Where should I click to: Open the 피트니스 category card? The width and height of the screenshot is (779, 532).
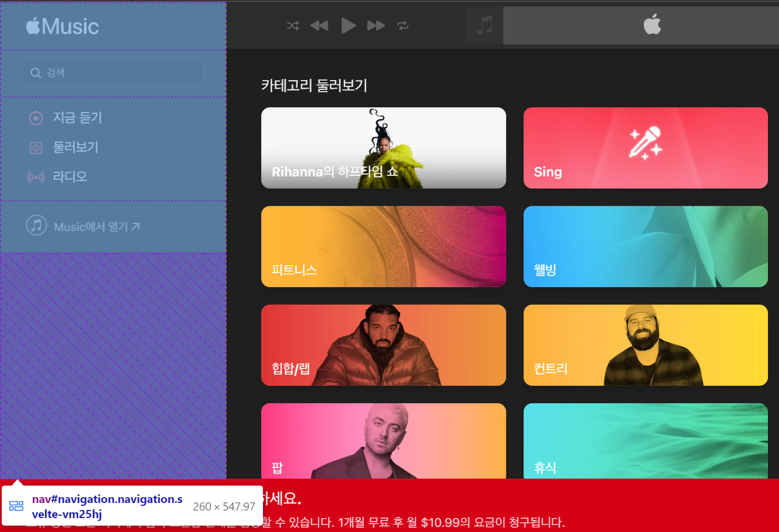tap(384, 247)
